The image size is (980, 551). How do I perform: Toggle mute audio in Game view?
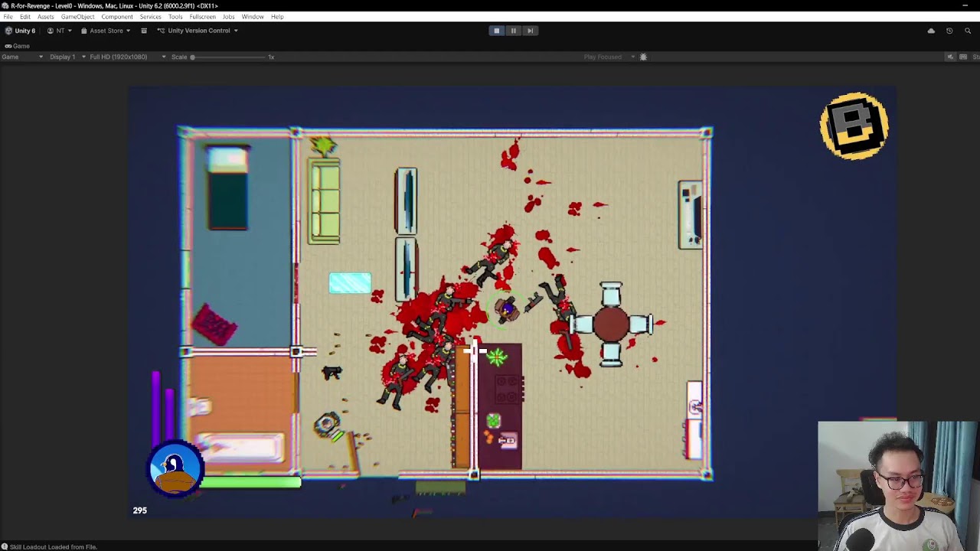click(951, 57)
